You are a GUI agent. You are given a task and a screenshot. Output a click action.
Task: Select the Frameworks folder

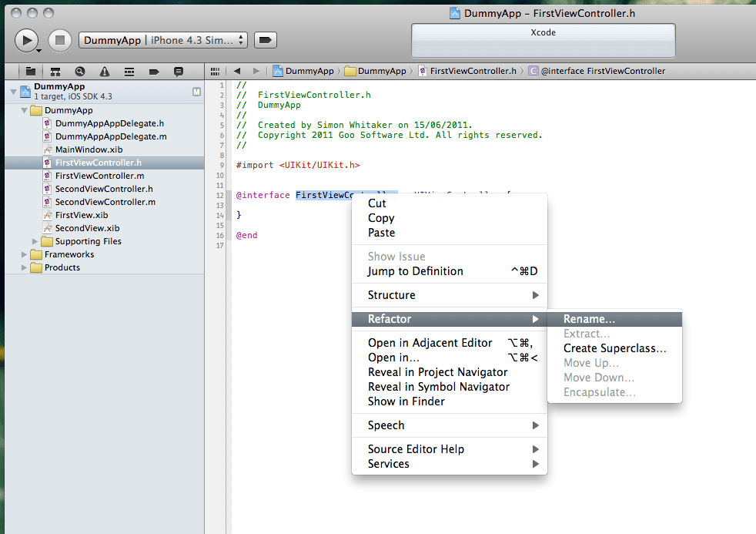104,254
